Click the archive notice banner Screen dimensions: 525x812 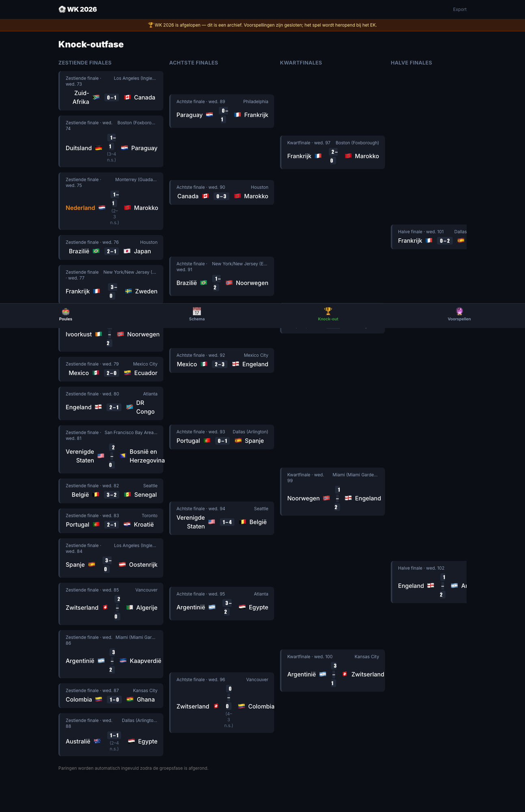click(262, 25)
